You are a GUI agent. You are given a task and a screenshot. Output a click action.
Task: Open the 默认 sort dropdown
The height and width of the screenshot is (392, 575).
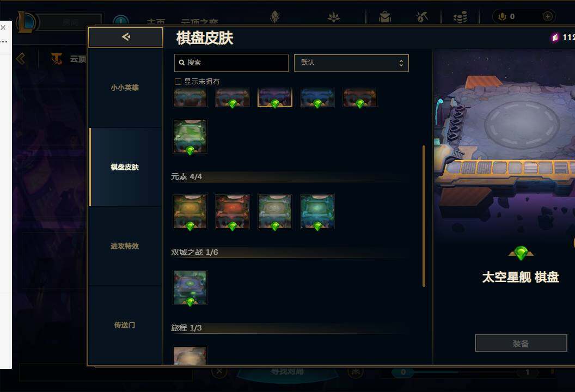click(351, 63)
